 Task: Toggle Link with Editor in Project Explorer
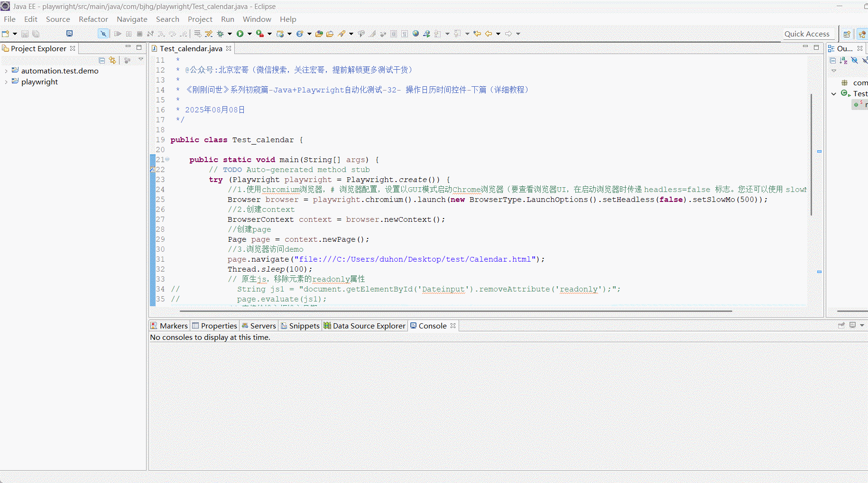tap(112, 60)
